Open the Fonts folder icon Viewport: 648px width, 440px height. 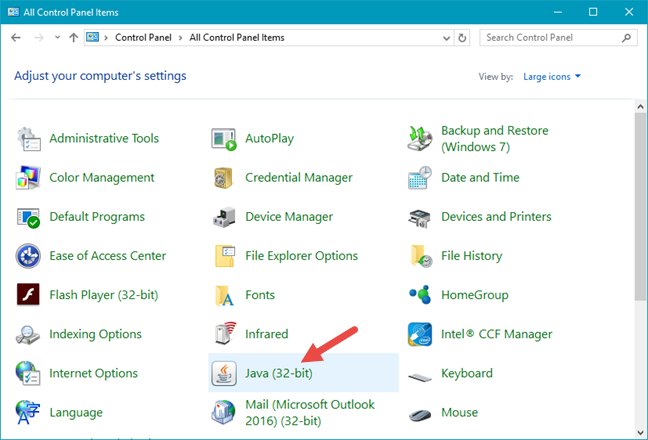[x=224, y=295]
